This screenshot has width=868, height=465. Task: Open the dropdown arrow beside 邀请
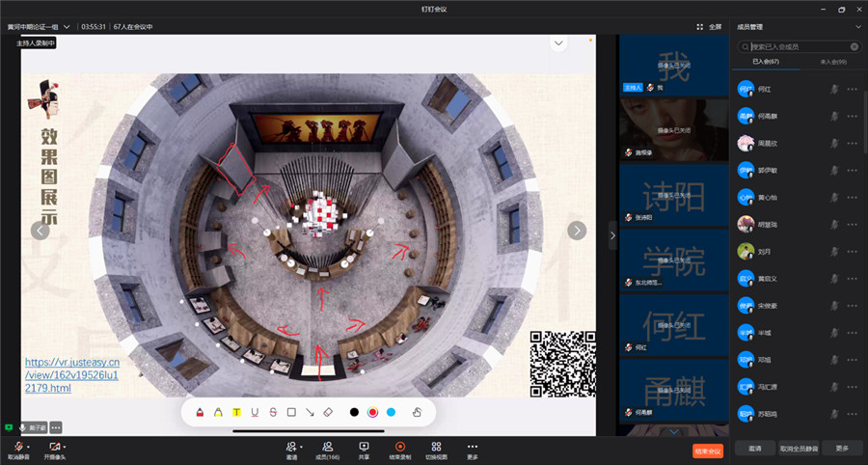pos(302,447)
